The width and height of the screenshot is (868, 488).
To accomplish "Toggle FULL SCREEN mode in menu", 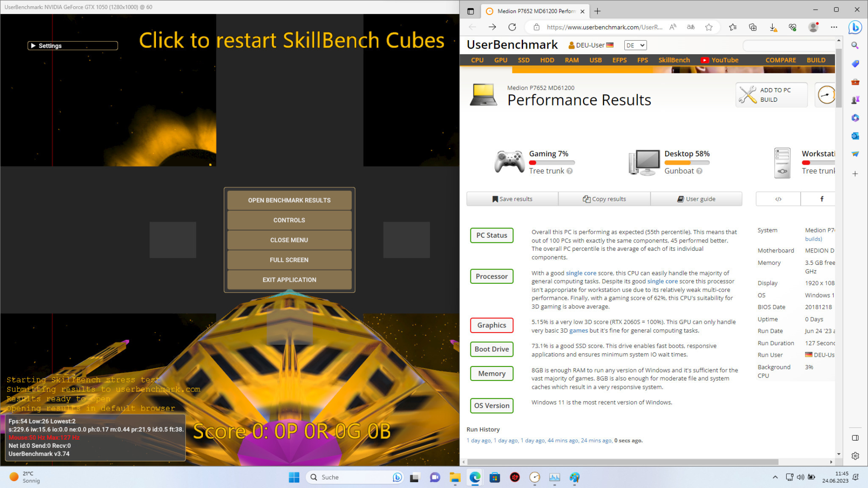I will (289, 260).
